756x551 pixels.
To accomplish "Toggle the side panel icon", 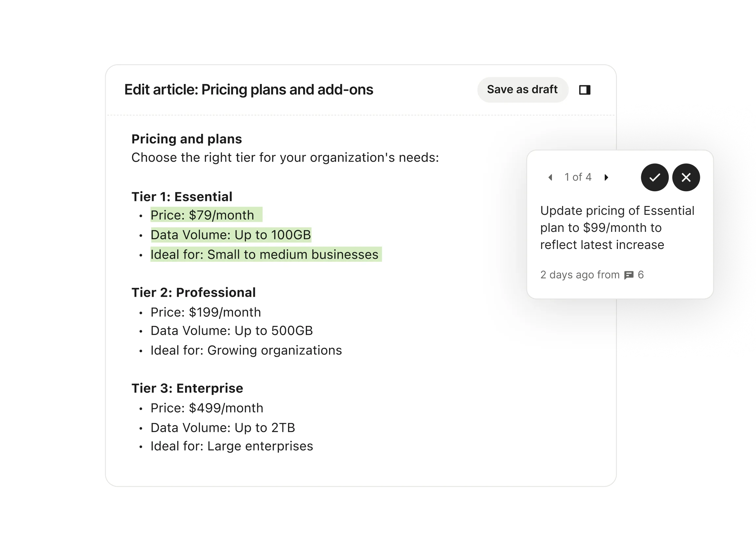I will pyautogui.click(x=584, y=90).
